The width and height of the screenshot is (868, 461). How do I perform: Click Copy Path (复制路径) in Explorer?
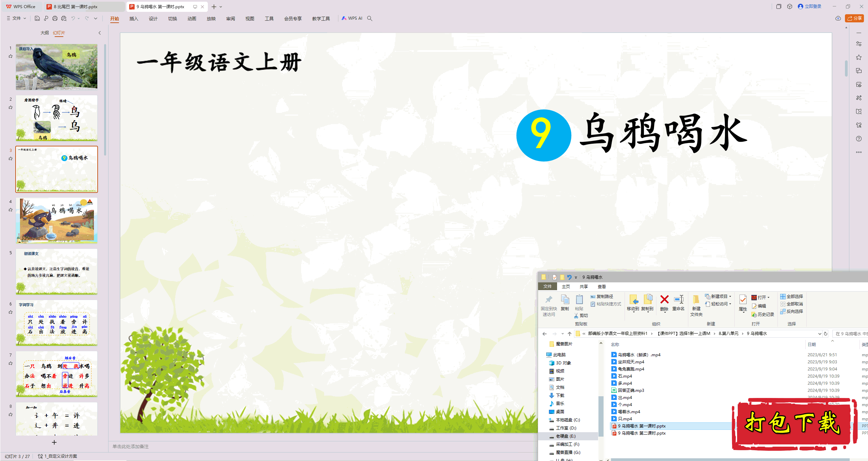point(602,297)
